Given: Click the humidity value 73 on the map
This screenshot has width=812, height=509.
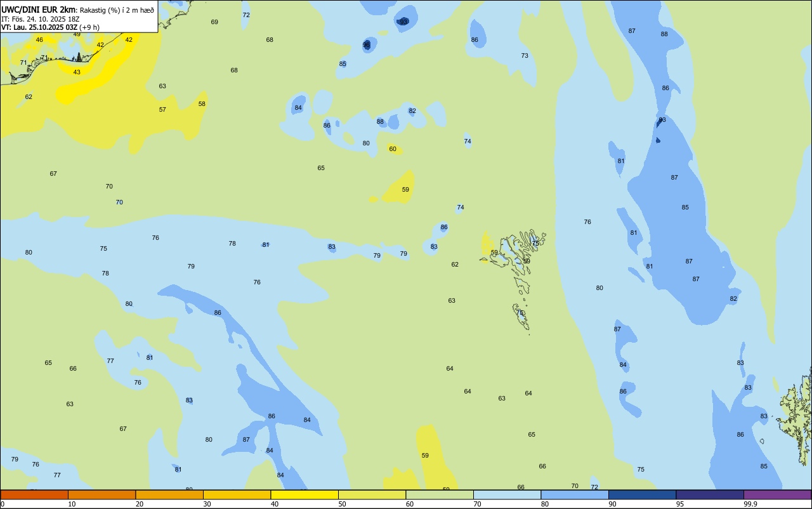Looking at the screenshot, I should pos(525,56).
